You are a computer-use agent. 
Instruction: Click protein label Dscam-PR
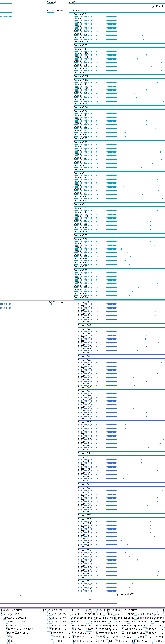84,477
